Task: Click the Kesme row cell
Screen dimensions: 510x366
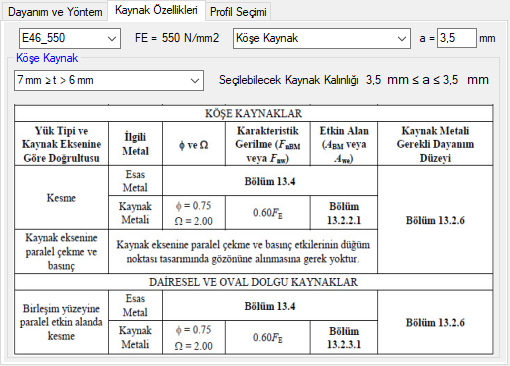Action: coord(61,198)
